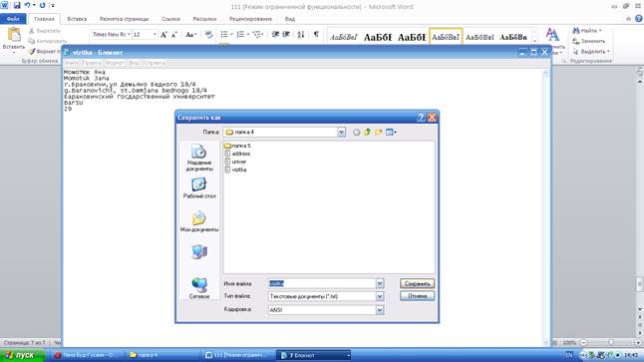
Task: Expand the encoding dropdown showing ANSI
Action: point(380,310)
